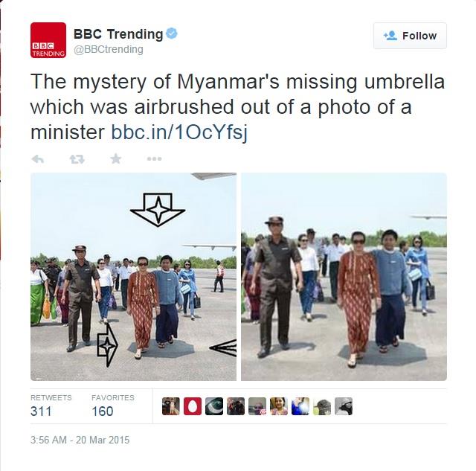Click the last grayscale avatar in the row
This screenshot has height=471, width=476.
[x=344, y=406]
